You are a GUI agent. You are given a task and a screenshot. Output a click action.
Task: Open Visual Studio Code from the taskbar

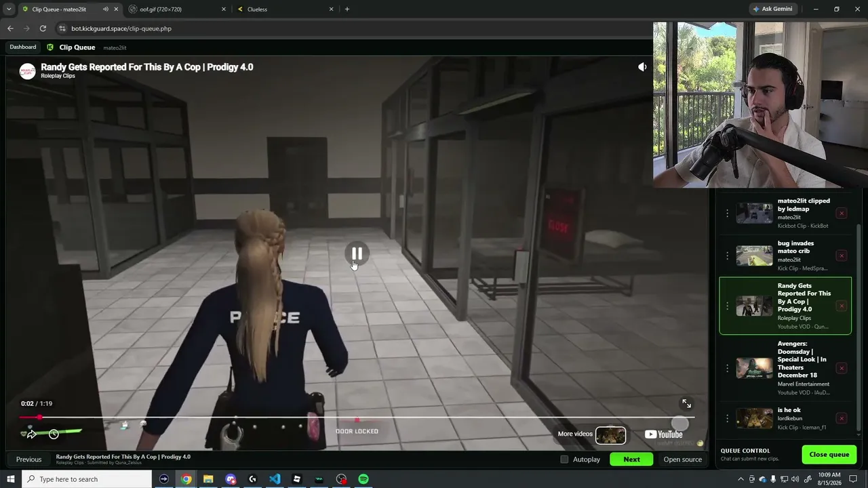pos(275,479)
